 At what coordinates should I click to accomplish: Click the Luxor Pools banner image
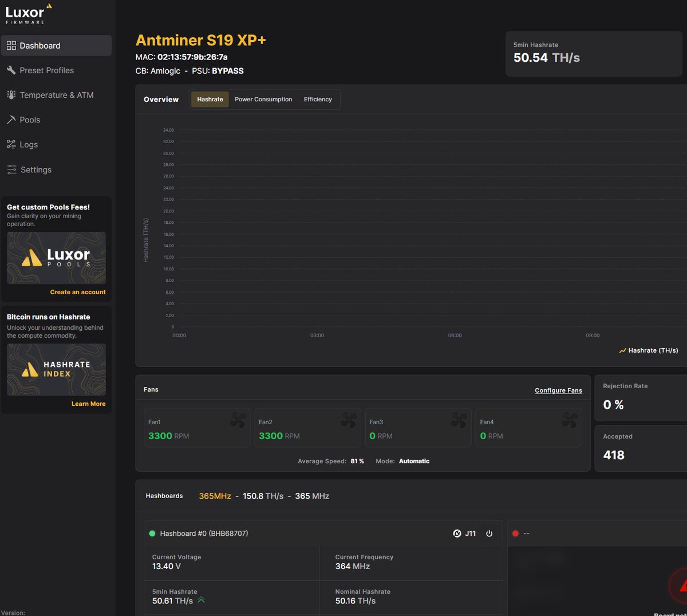56,258
